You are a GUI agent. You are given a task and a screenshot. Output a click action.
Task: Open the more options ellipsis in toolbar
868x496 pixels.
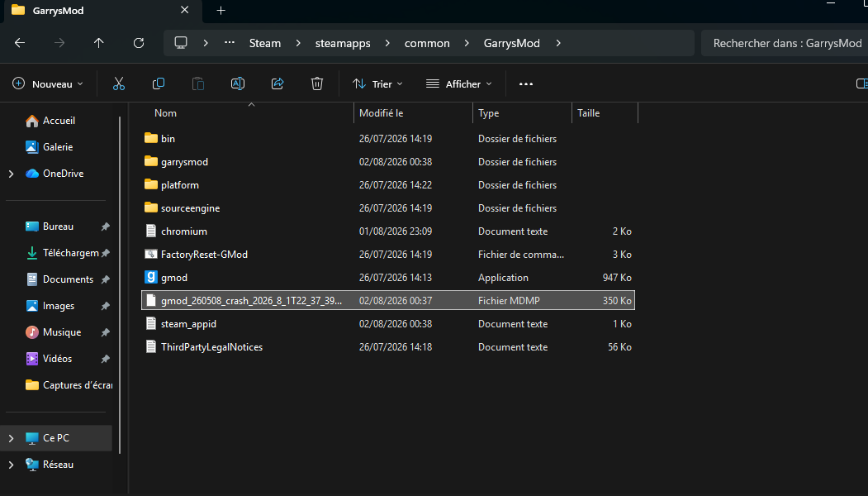(526, 84)
